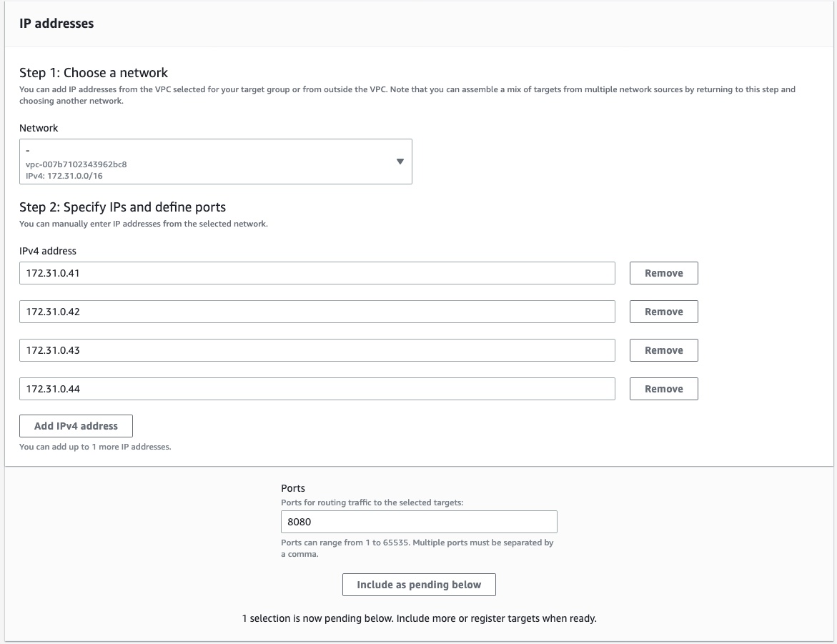837x644 pixels.
Task: Click the 172.31.0.43 address field
Action: coord(317,350)
